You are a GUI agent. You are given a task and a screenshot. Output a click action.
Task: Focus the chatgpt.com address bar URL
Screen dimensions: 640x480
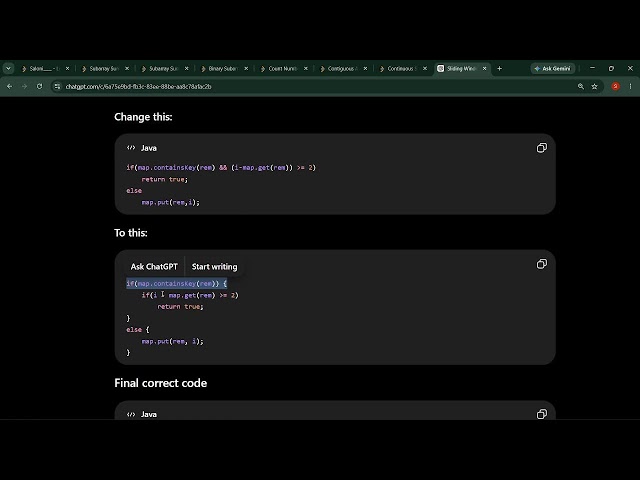click(x=138, y=87)
